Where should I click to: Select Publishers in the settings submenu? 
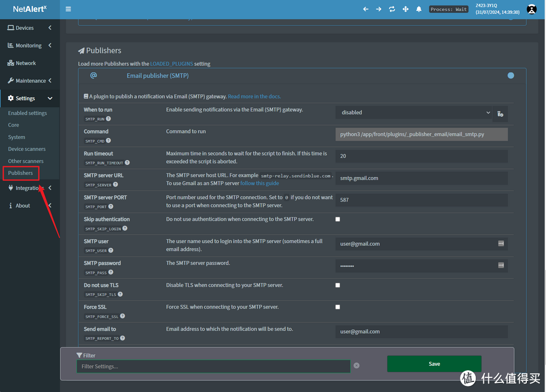coord(21,173)
